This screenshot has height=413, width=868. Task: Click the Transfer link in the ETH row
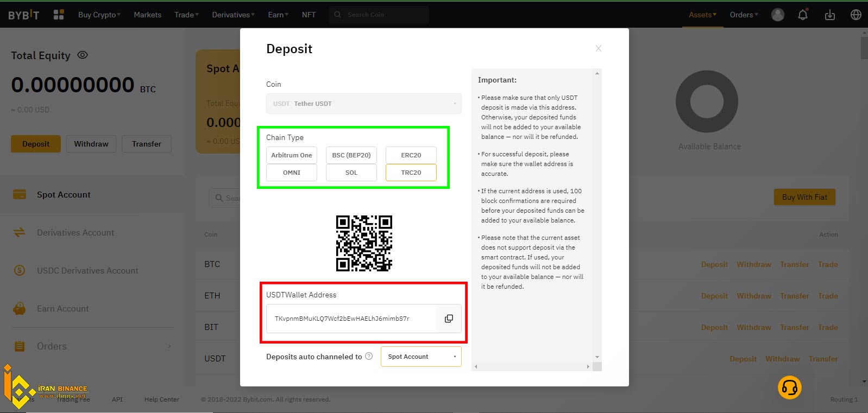pyautogui.click(x=795, y=296)
